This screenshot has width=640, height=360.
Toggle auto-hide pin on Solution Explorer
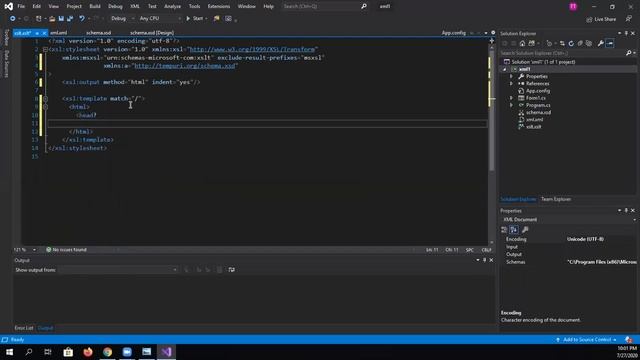pos(626,33)
